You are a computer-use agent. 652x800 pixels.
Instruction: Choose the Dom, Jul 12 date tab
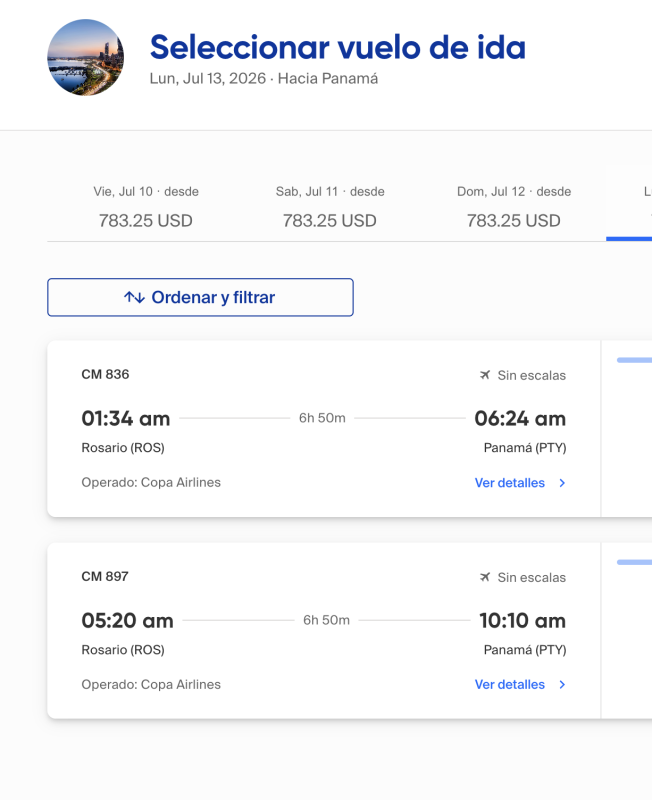(513, 207)
